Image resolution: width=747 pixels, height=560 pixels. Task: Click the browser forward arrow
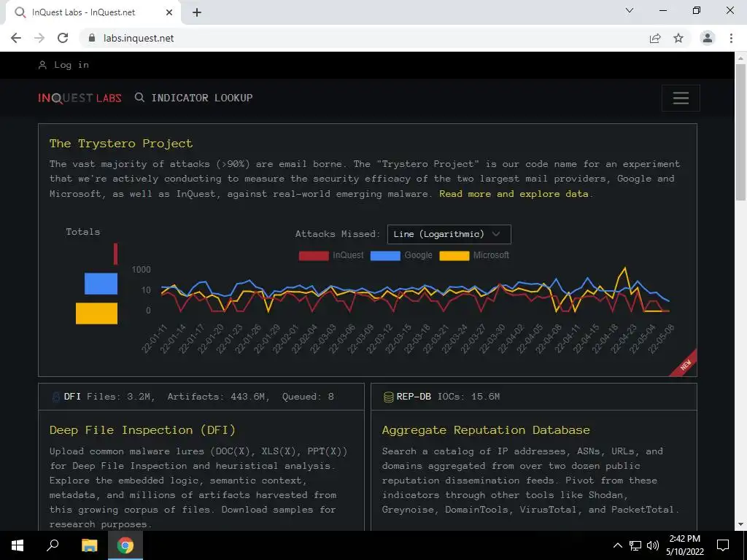39,38
